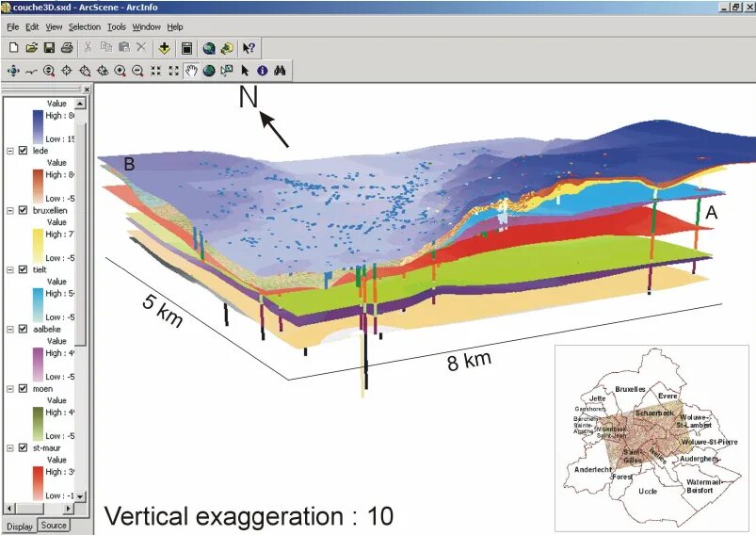The width and height of the screenshot is (756, 535).
Task: Click the Paste clipboard icon
Action: pos(124,47)
